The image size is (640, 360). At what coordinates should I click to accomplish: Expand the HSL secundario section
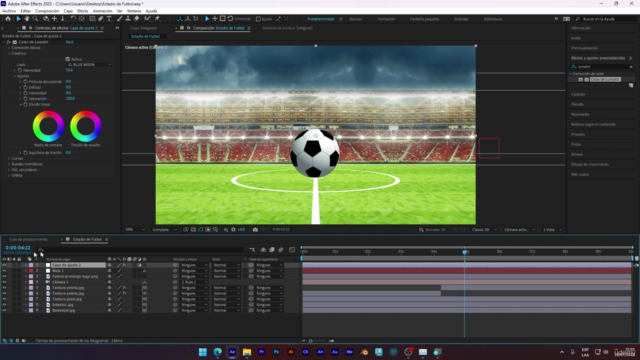[9, 170]
